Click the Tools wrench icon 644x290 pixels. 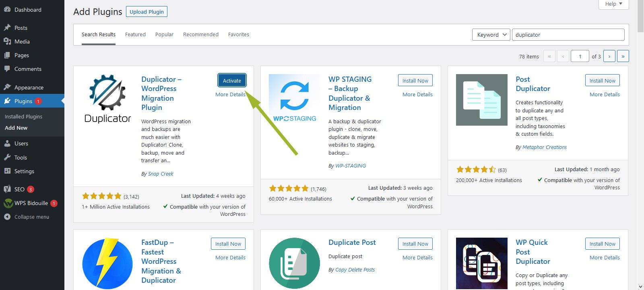point(7,157)
